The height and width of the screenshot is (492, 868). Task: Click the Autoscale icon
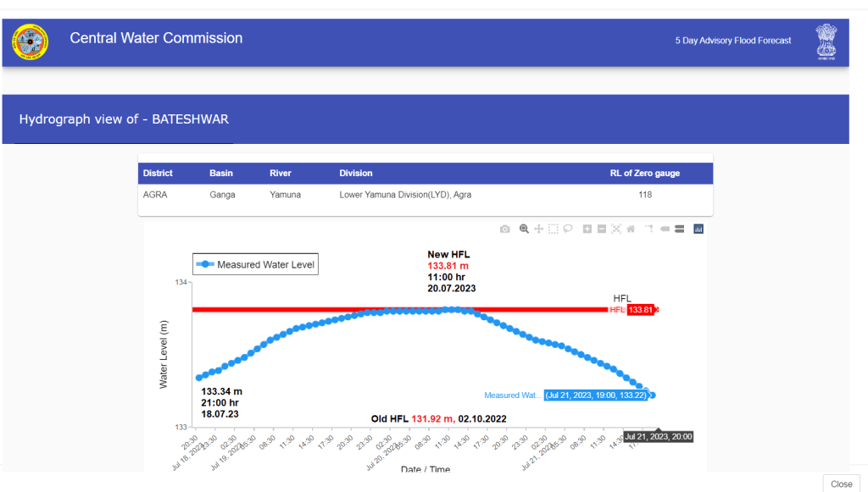click(616, 229)
